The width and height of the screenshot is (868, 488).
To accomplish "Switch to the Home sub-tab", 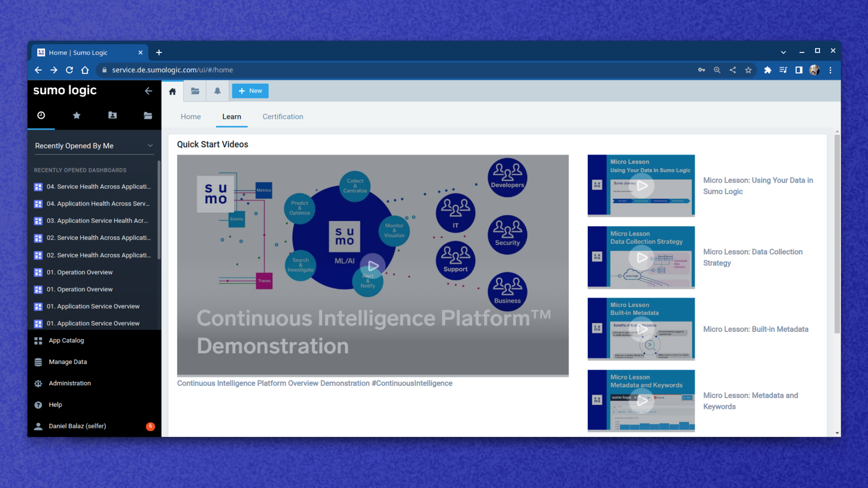I will (190, 117).
